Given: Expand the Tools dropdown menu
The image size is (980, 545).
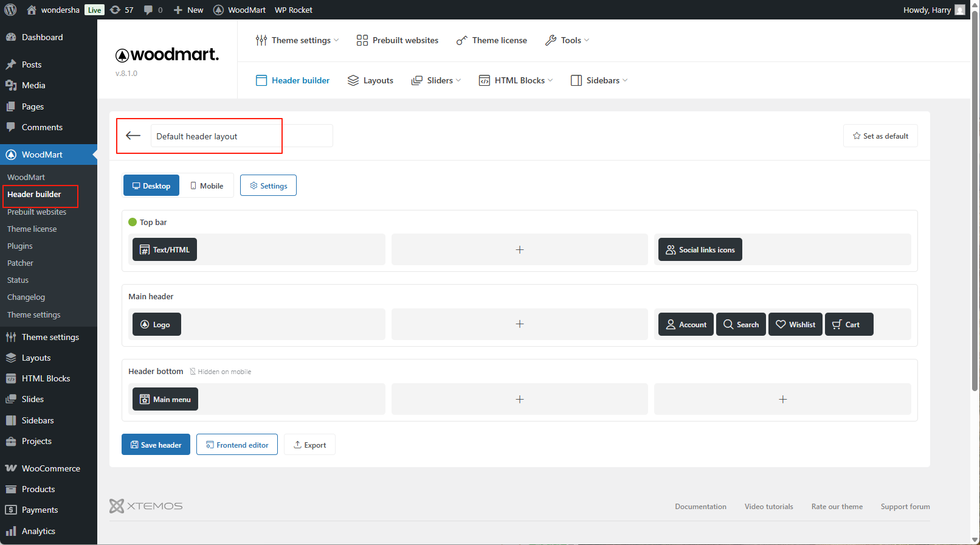Looking at the screenshot, I should (568, 40).
